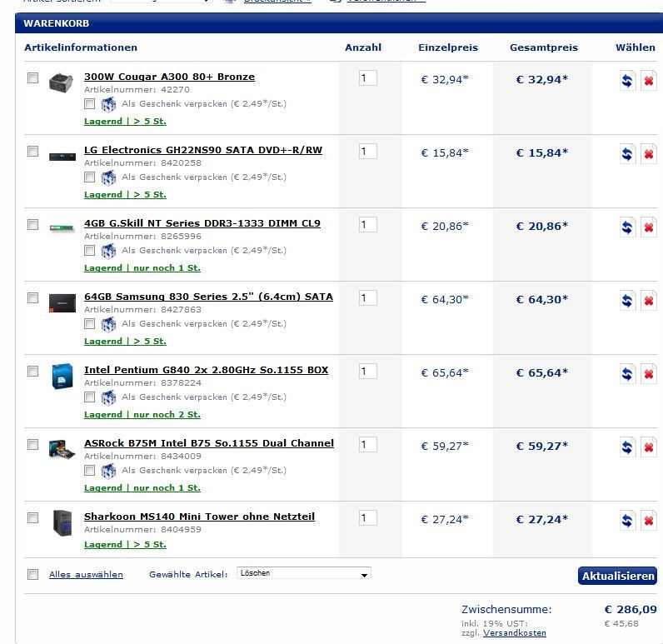Refresh the ASRock B75M motherboard row

(x=627, y=447)
